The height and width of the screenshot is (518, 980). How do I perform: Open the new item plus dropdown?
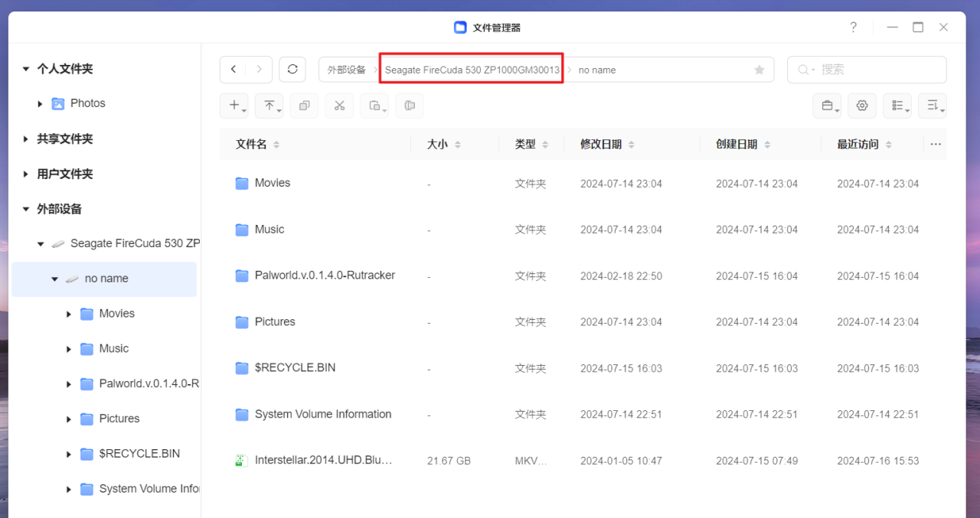pyautogui.click(x=234, y=106)
